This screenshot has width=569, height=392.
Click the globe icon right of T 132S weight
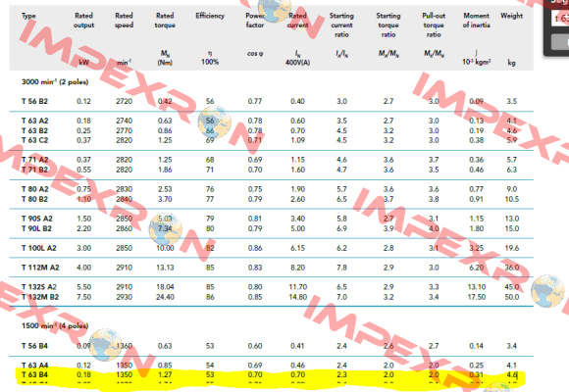[x=547, y=291]
